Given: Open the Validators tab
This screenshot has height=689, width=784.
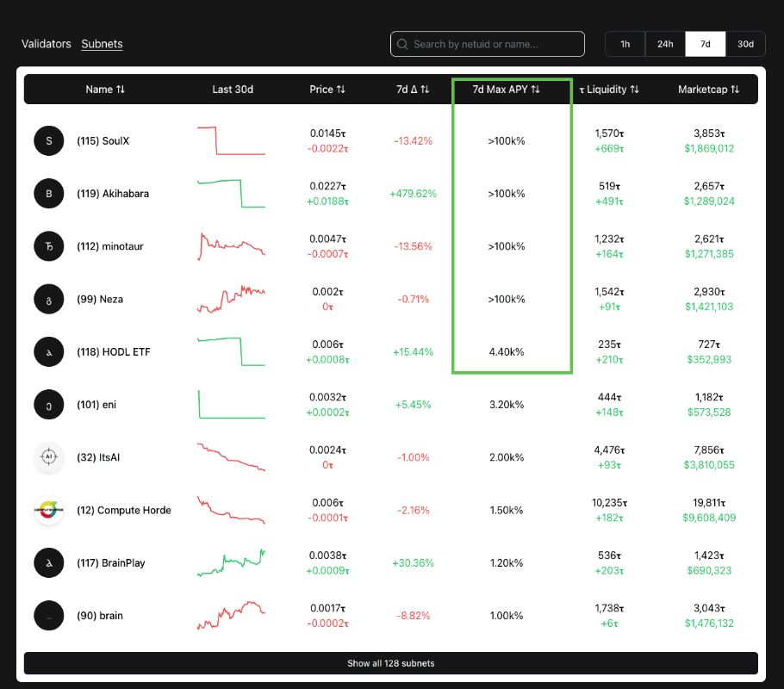Looking at the screenshot, I should coord(47,44).
